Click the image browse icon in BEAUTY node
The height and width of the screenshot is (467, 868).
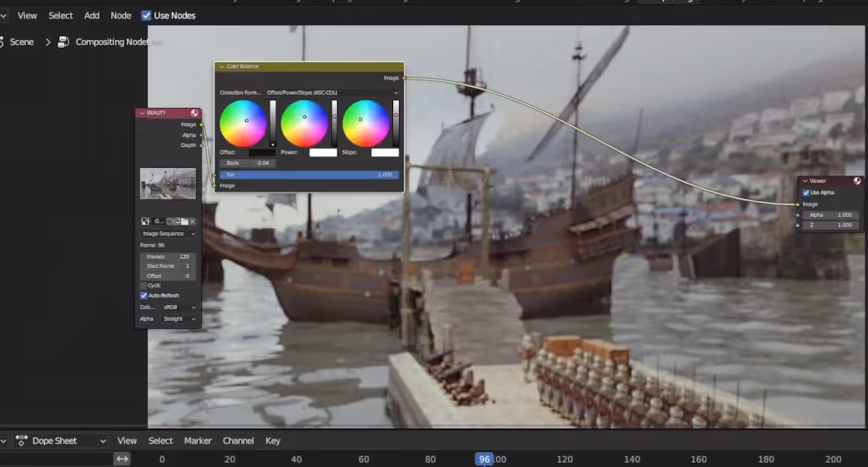point(145,221)
